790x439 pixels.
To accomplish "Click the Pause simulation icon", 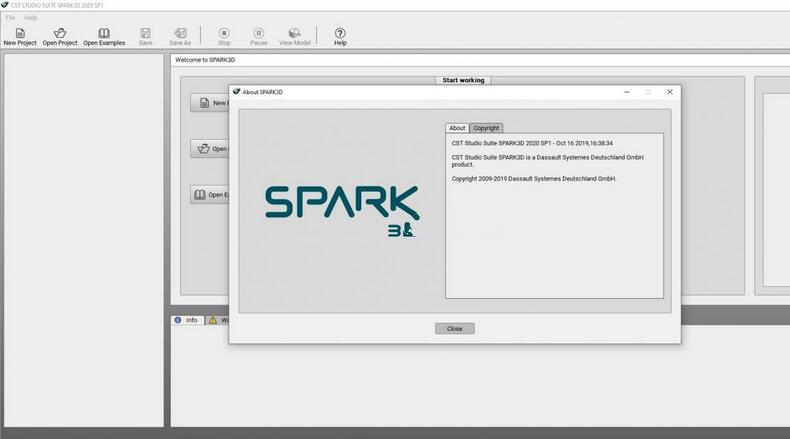I will click(258, 37).
